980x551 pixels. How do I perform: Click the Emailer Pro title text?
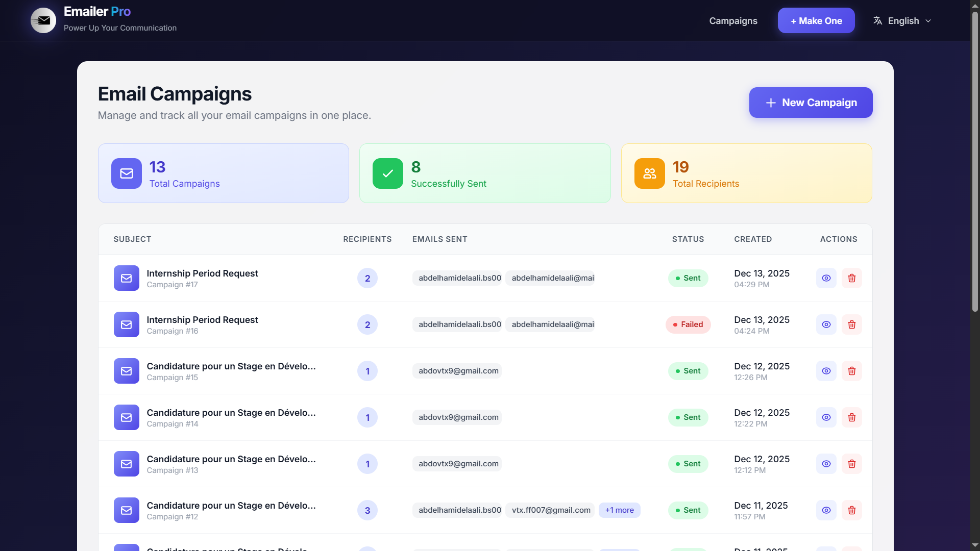97,11
